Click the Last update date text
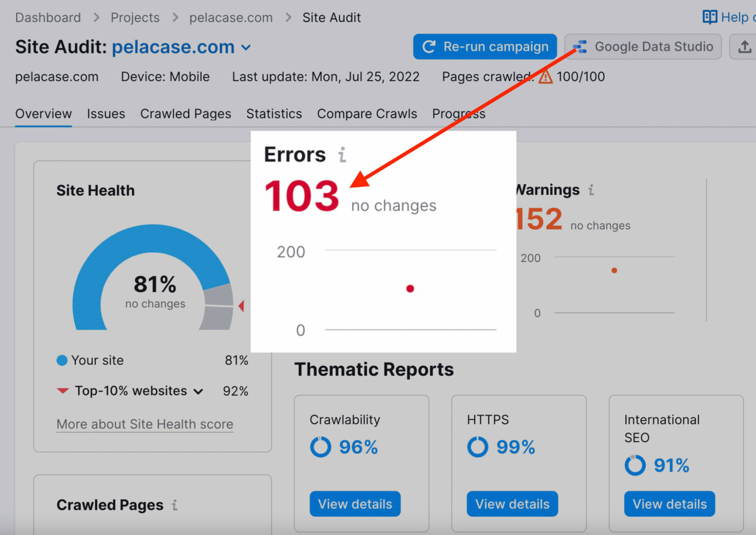Screen dimensions: 756x535 pos(326,77)
